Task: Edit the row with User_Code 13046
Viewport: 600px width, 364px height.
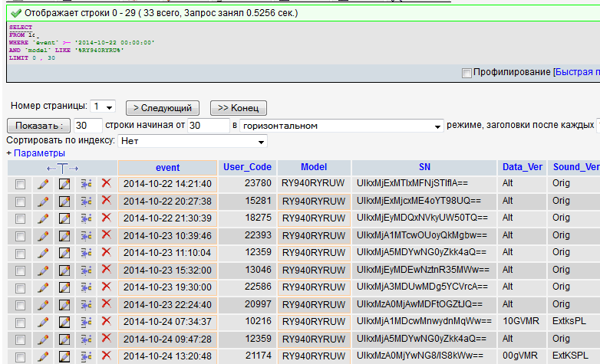Action: [43, 270]
